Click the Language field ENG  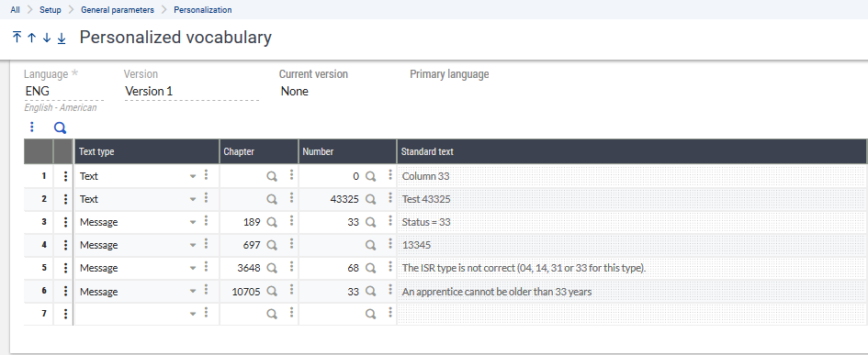[x=63, y=91]
